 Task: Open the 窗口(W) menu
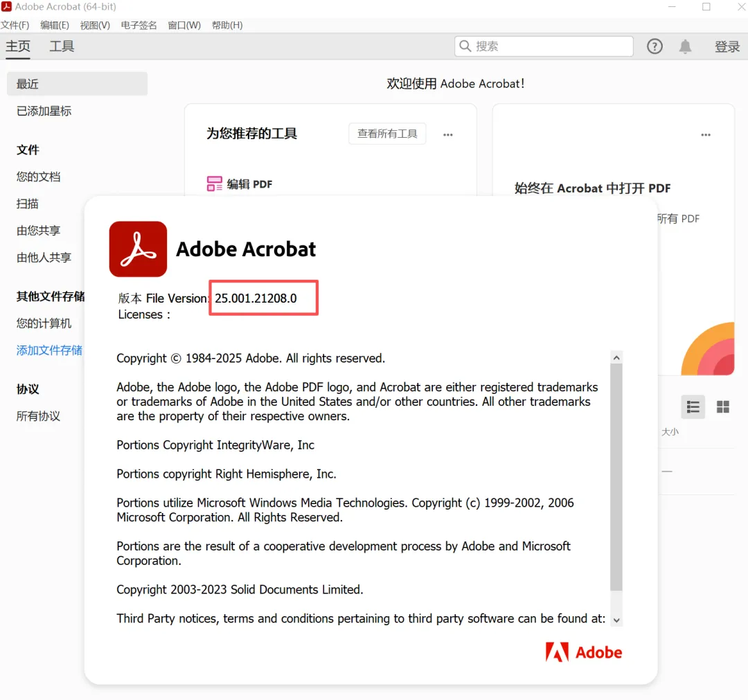(184, 26)
